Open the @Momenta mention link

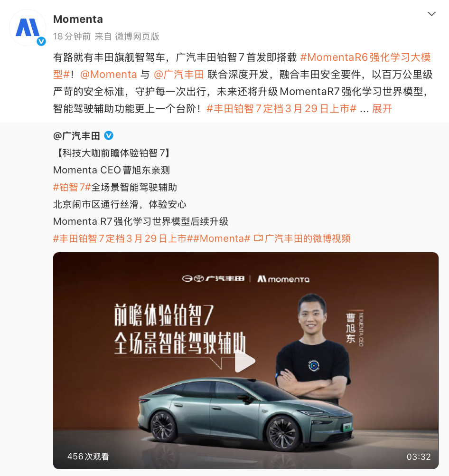(x=108, y=75)
